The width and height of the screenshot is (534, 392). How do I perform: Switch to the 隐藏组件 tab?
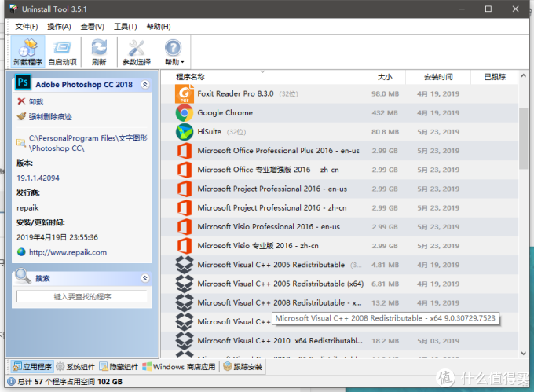(x=119, y=366)
